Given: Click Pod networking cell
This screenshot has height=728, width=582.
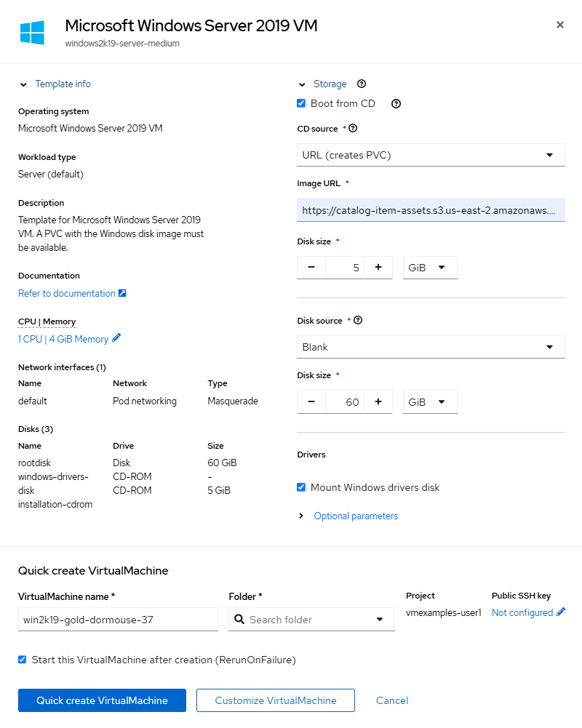Looking at the screenshot, I should [x=145, y=401].
